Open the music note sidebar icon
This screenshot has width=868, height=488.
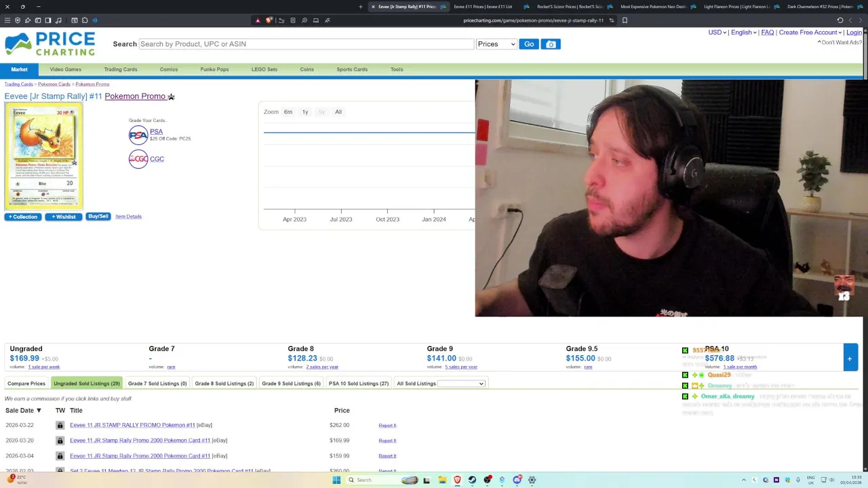[x=59, y=20]
